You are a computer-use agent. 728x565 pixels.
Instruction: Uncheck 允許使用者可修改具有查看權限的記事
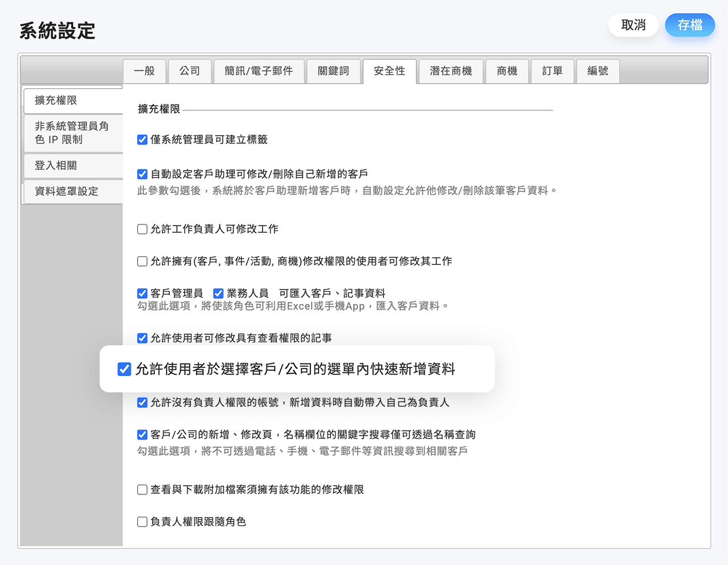(x=142, y=338)
